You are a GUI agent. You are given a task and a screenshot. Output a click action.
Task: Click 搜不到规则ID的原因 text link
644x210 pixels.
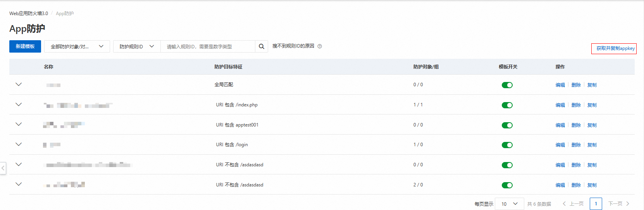click(293, 46)
